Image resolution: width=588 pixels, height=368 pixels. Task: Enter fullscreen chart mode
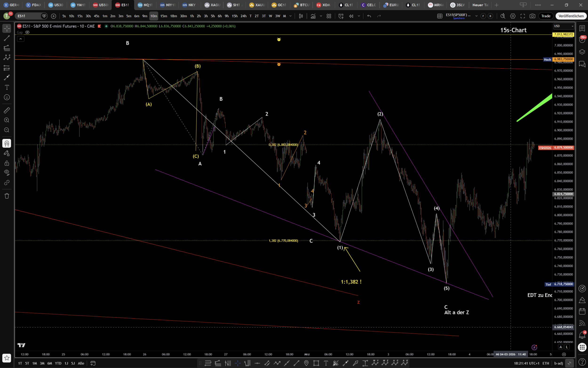pos(523,16)
